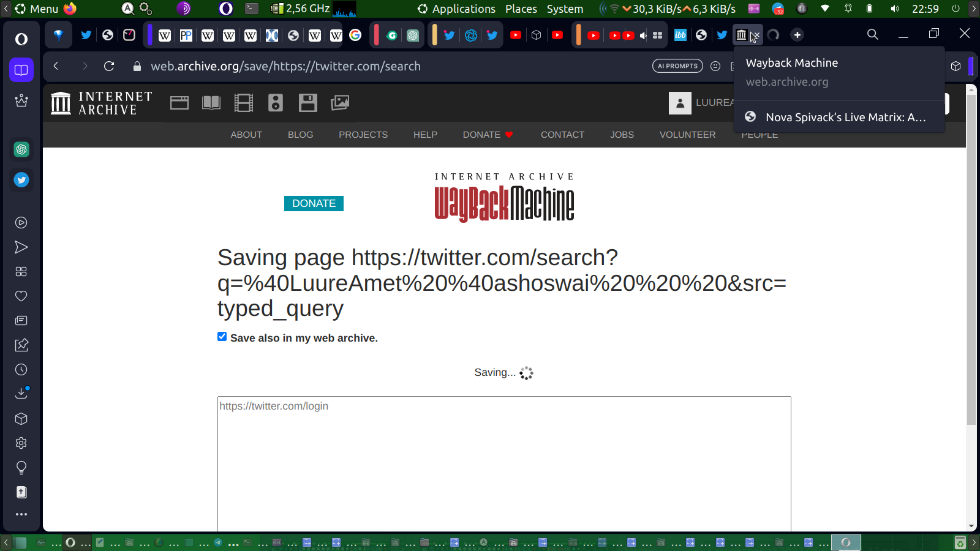Screen dimensions: 980x551
Task: Open the Images icon in Archive header
Action: 340,103
